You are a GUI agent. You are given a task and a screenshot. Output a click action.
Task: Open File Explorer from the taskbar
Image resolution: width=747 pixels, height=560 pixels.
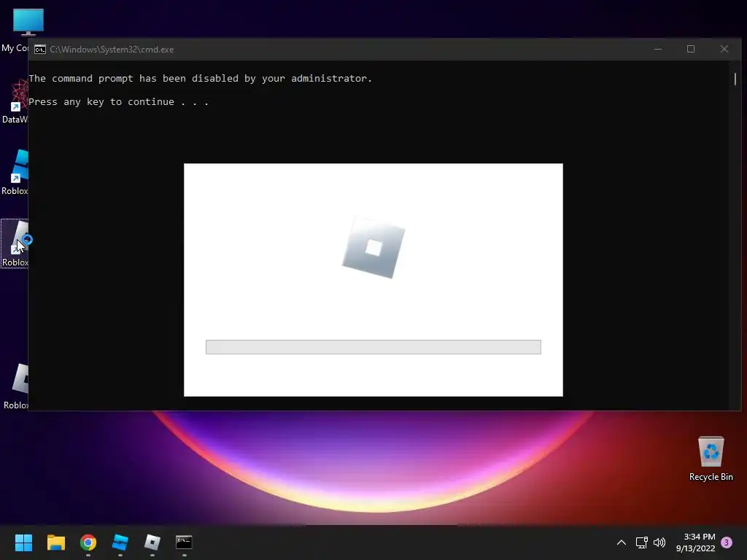click(55, 542)
